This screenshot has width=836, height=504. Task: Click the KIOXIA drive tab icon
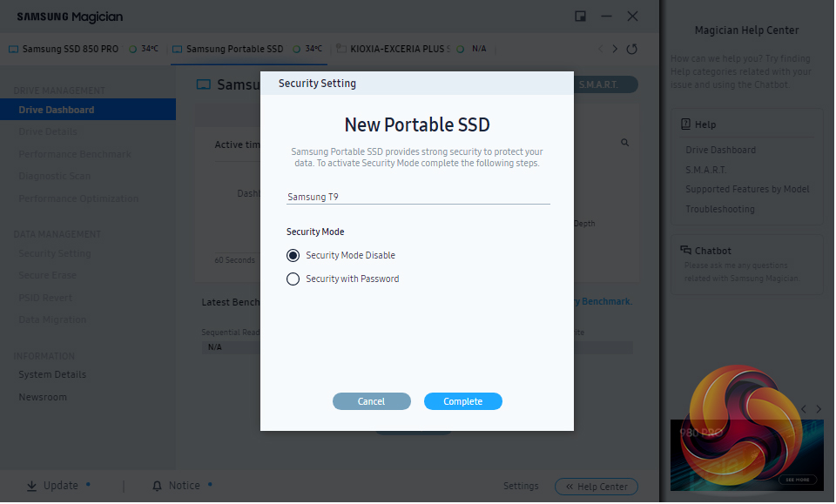point(341,49)
